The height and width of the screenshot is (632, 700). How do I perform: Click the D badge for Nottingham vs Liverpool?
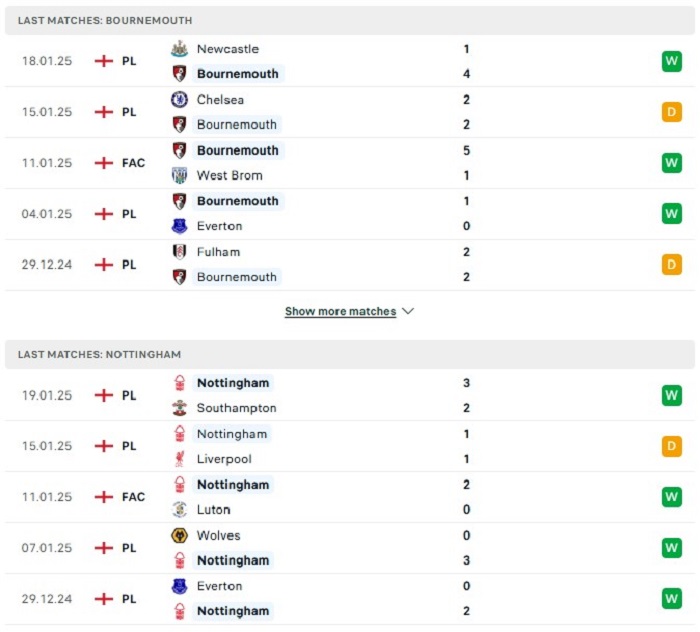pos(671,446)
